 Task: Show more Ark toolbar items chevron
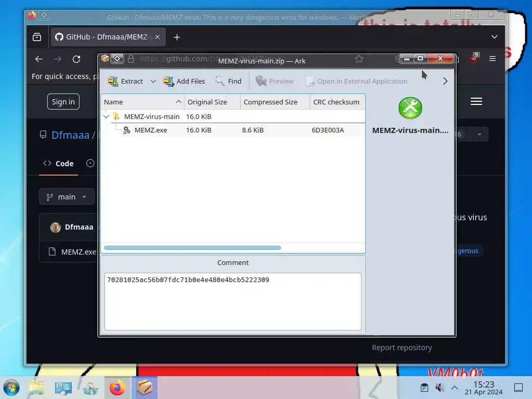point(445,81)
